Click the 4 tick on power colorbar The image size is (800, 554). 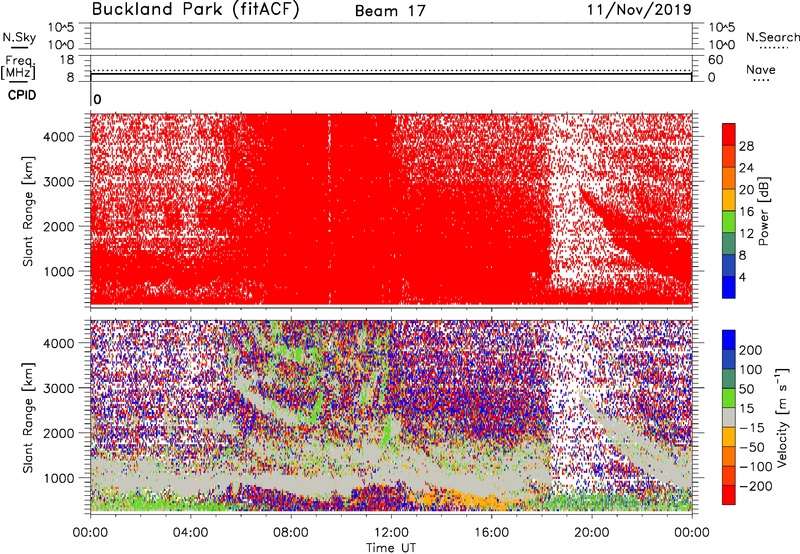(x=742, y=277)
